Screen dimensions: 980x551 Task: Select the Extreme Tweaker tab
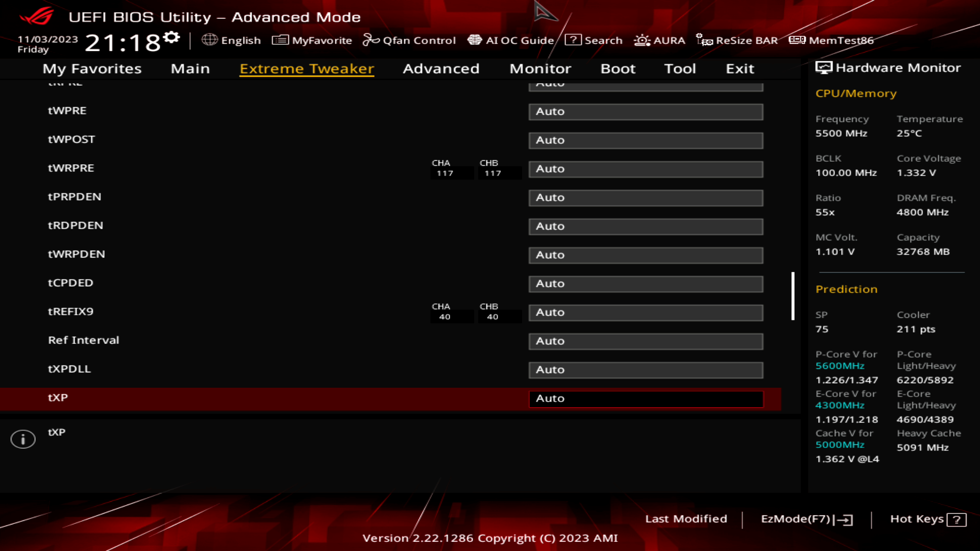coord(307,68)
